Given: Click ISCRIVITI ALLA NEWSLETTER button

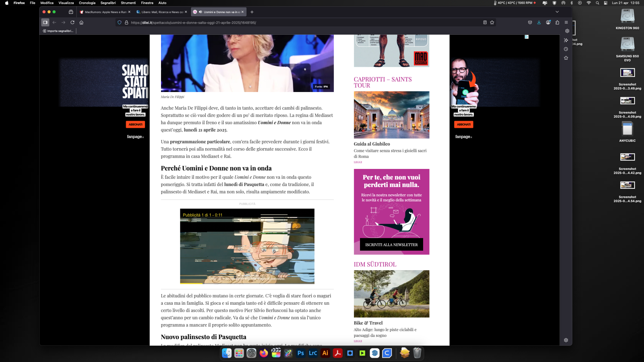Looking at the screenshot, I should (x=391, y=245).
